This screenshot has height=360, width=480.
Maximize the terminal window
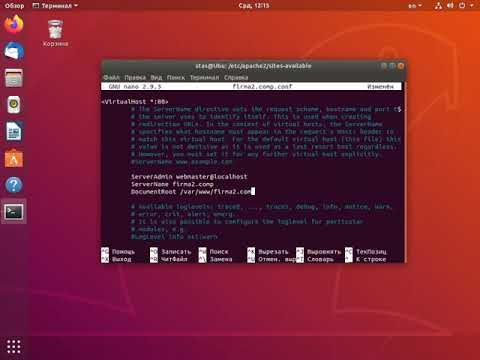pos(392,66)
